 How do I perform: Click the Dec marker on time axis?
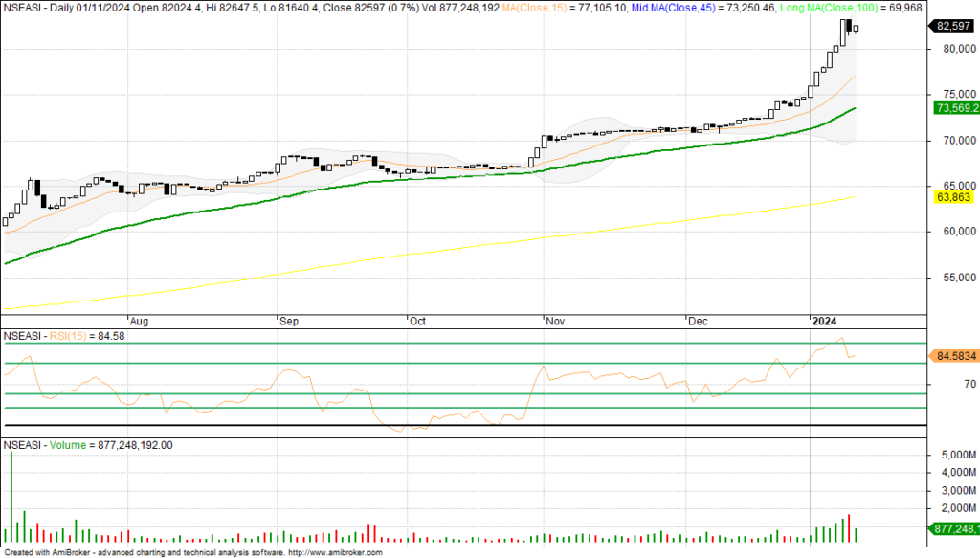pos(698,322)
